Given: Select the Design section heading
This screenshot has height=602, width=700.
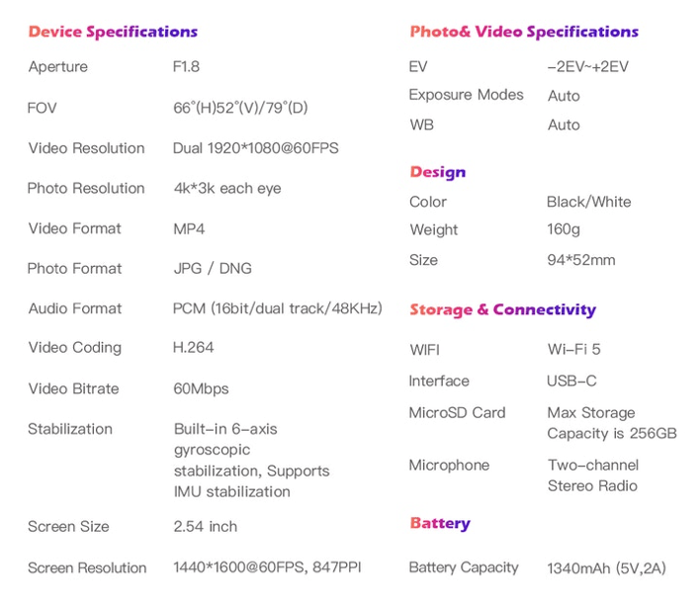Looking at the screenshot, I should point(437,172).
